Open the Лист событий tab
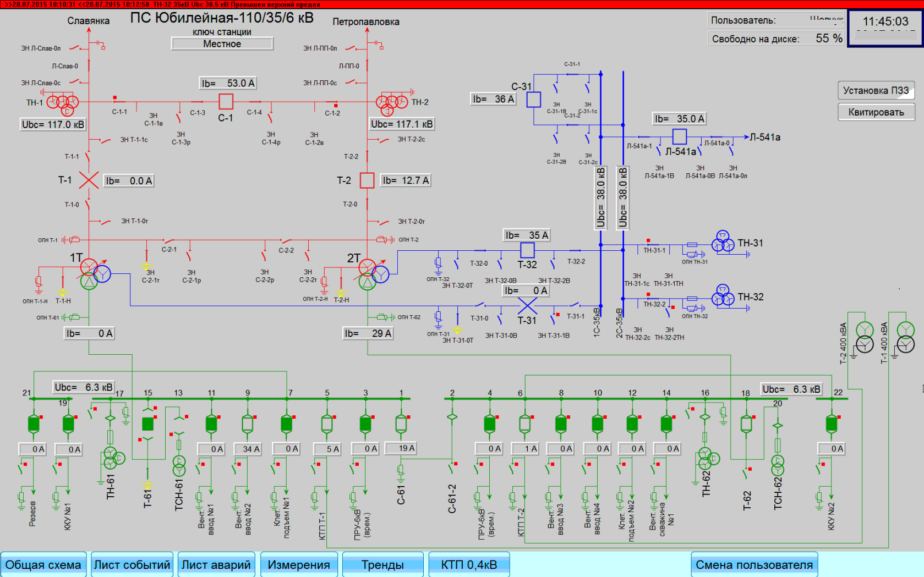 132,565
